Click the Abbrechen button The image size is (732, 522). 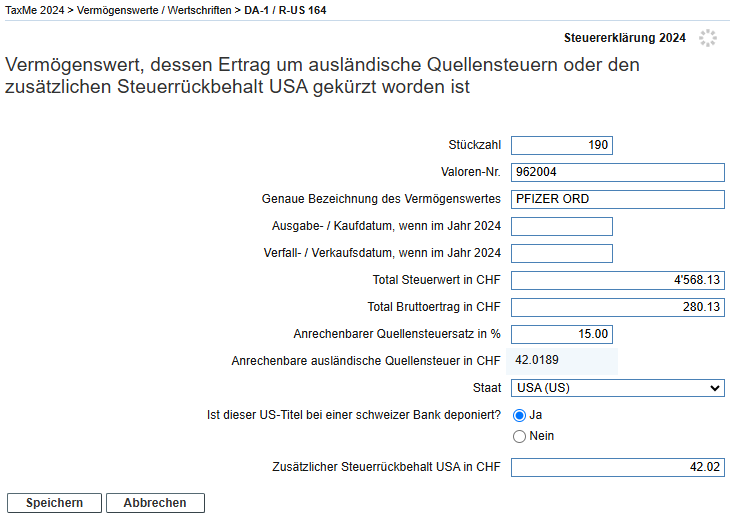(155, 503)
